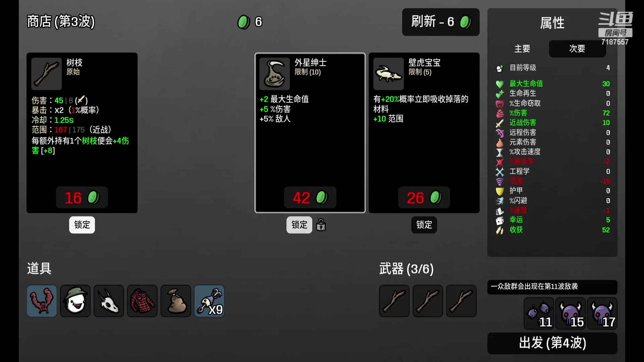644x362 pixels.
Task: Select the first stick weapon slot
Action: point(394,301)
